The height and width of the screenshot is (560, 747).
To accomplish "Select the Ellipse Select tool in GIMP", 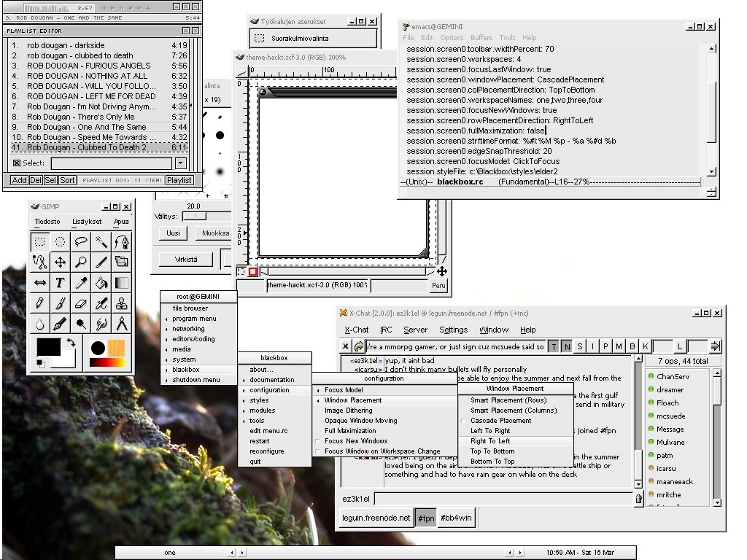I will [x=61, y=242].
